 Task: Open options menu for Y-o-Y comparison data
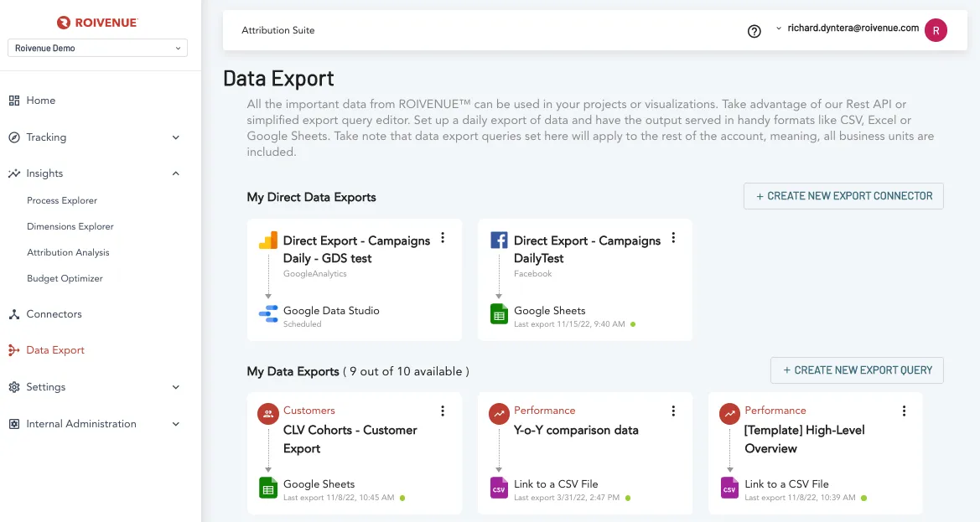(673, 411)
